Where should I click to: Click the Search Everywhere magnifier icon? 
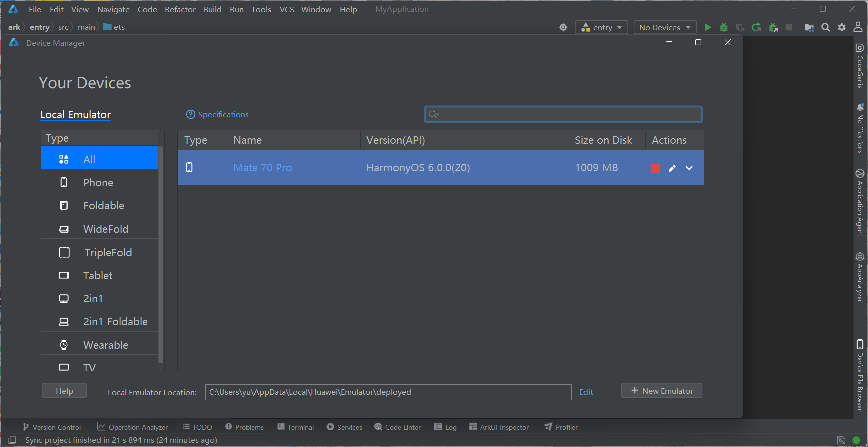(x=826, y=27)
